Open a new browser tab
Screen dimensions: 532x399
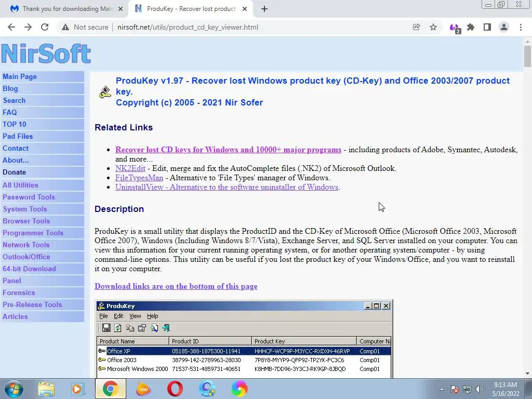[264, 9]
